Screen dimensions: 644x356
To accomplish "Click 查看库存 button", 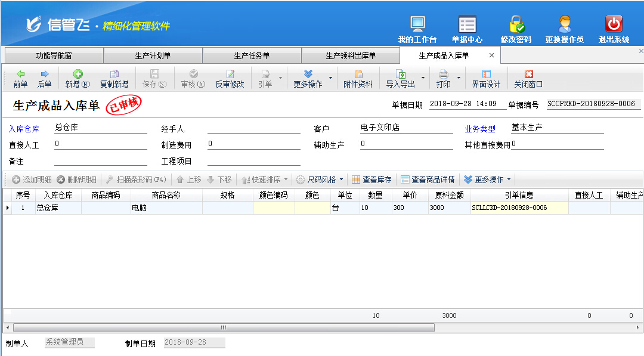I will (371, 179).
